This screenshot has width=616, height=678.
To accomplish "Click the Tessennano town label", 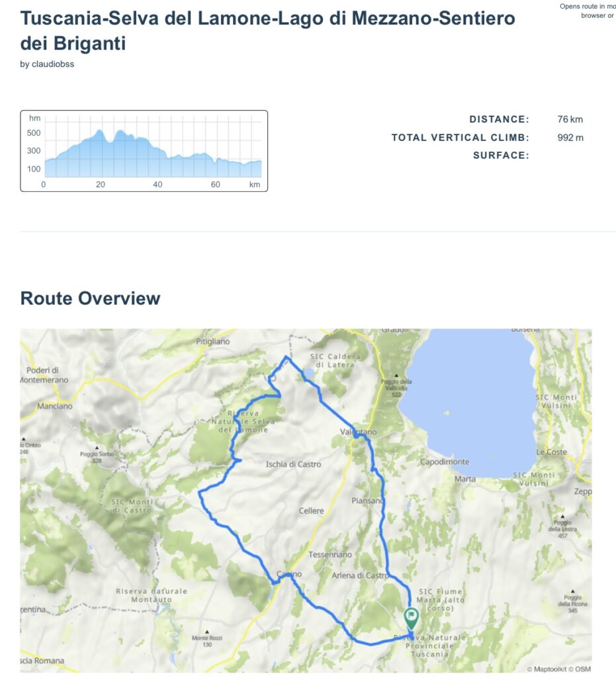I will (x=330, y=554).
